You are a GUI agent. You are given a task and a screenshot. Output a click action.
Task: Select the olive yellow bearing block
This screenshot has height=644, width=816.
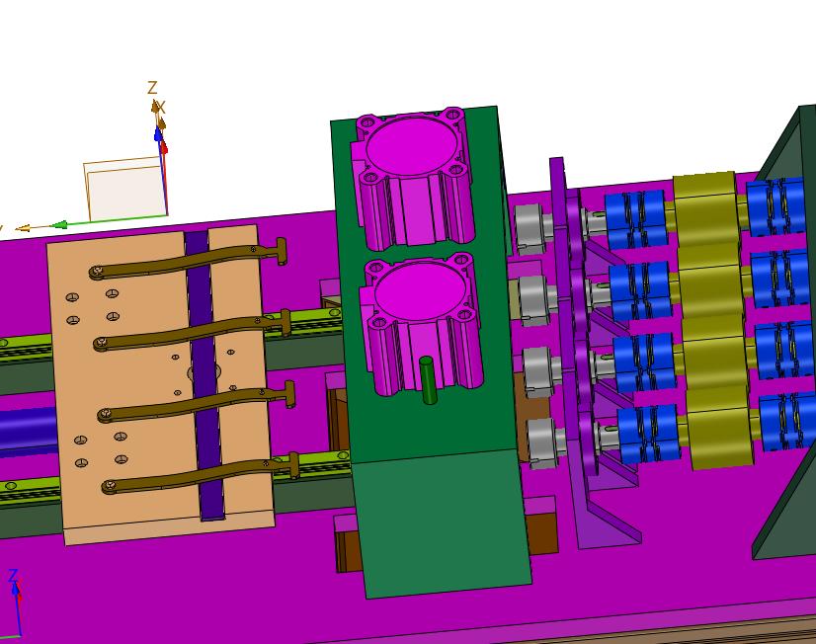(713, 320)
